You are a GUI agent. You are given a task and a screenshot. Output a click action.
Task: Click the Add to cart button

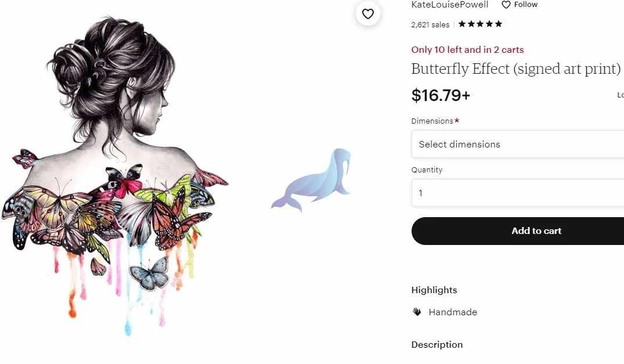517,230
